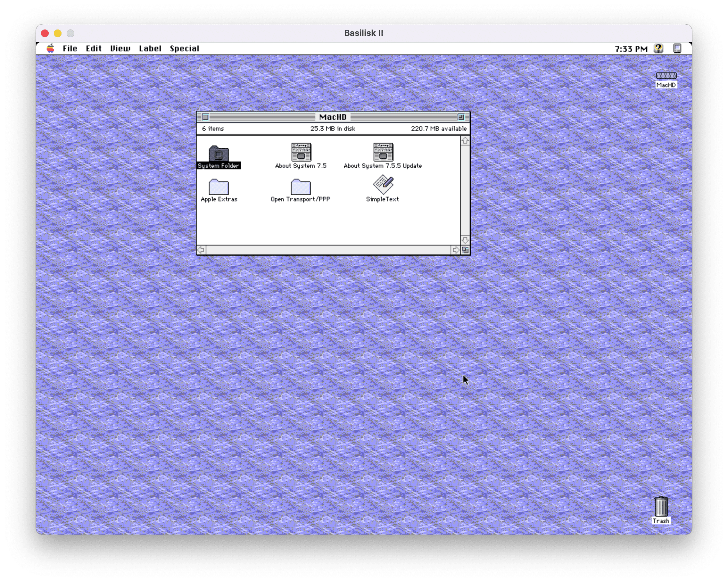Click the yellow minimize button of Basilisk II
728x582 pixels.
coord(58,33)
